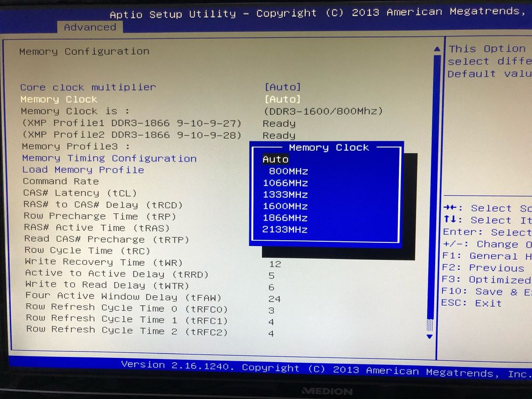The image size is (532, 399).
Task: Set memory clock to 1866MHz
Action: pos(285,218)
